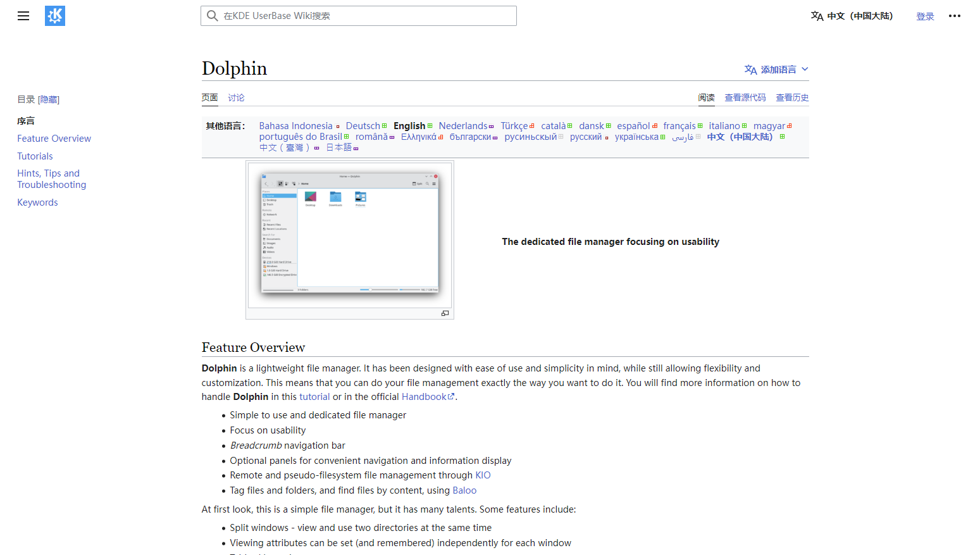Expand the 添加语言 dropdown

point(776,70)
